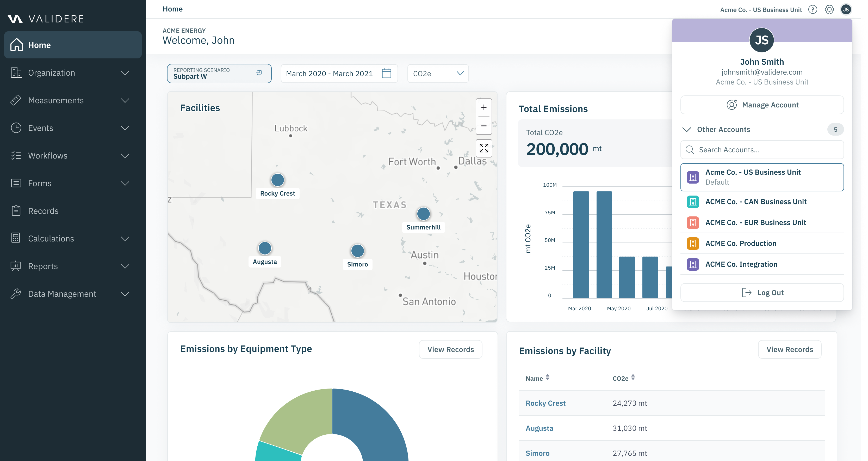This screenshot has width=868, height=461.
Task: Open the Calculations menu item
Action: click(x=73, y=239)
